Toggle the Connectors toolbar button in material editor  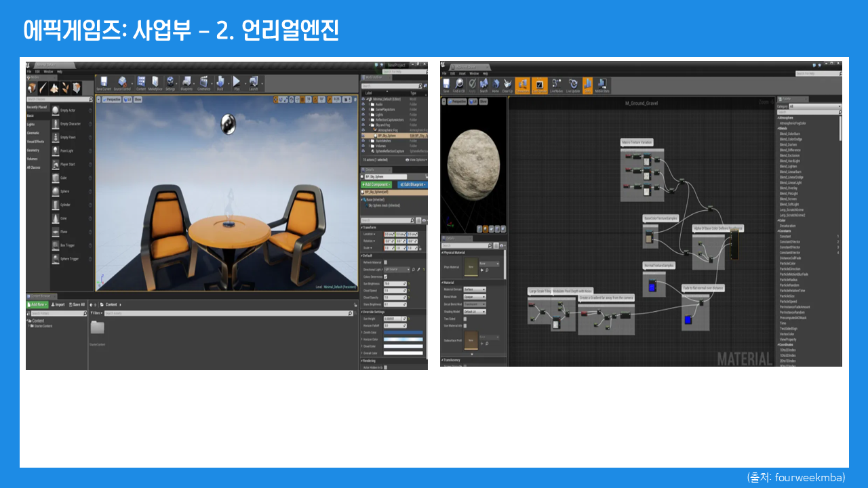point(523,85)
